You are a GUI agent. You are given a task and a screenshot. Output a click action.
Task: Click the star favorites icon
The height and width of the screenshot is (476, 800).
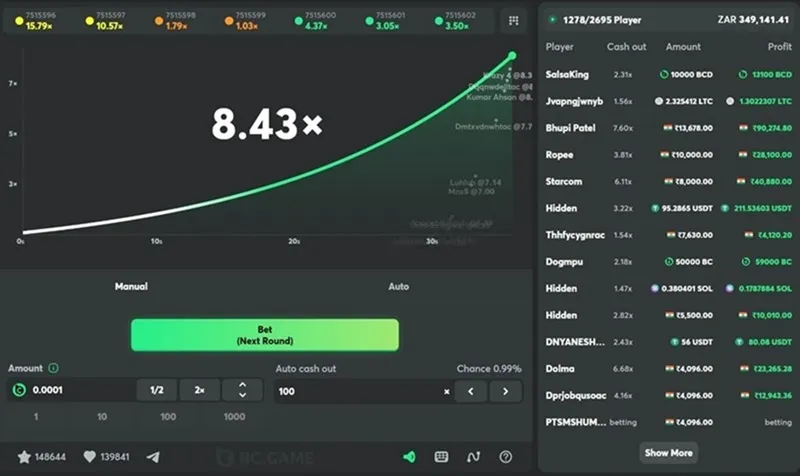click(x=25, y=457)
